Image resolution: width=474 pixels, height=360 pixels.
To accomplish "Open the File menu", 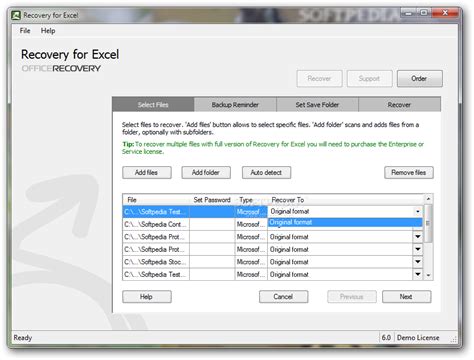I will (x=25, y=31).
